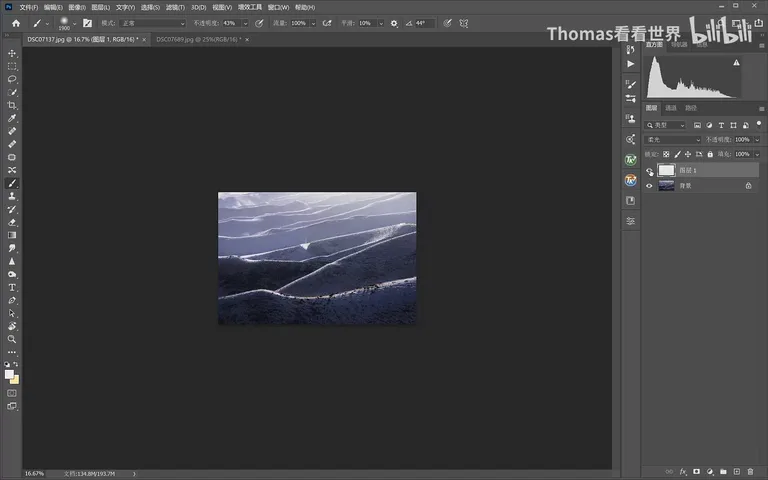Switch to DSC07689.jpg document tab
768x480 pixels.
[198, 39]
